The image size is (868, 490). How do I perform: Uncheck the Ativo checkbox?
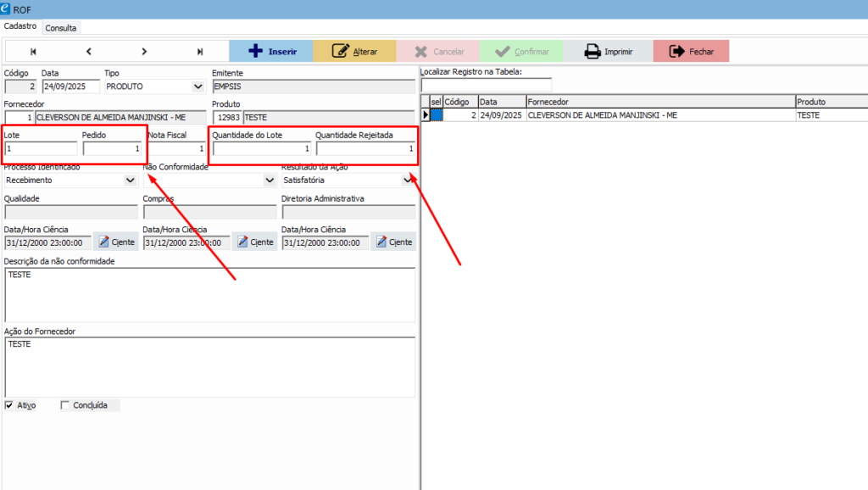coord(9,405)
